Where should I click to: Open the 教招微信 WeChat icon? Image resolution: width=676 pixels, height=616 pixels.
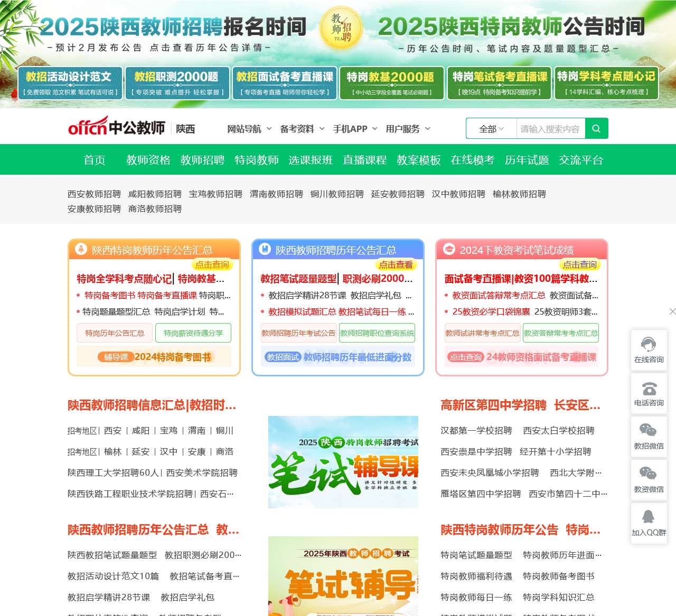(649, 430)
